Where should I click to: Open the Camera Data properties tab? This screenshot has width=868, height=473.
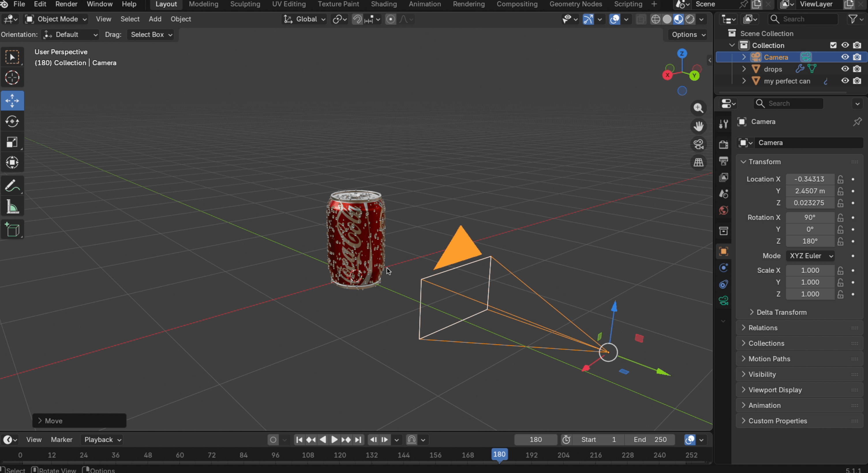[x=723, y=301]
